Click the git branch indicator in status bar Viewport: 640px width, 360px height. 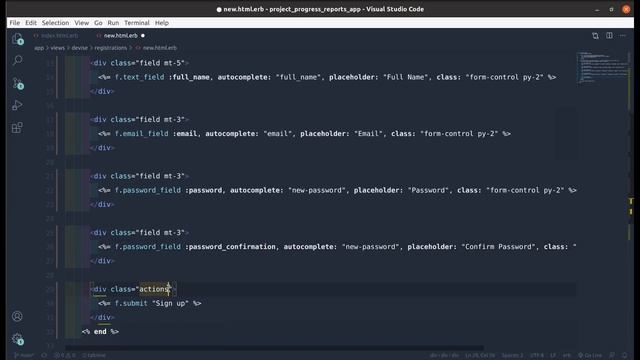pyautogui.click(x=23, y=355)
